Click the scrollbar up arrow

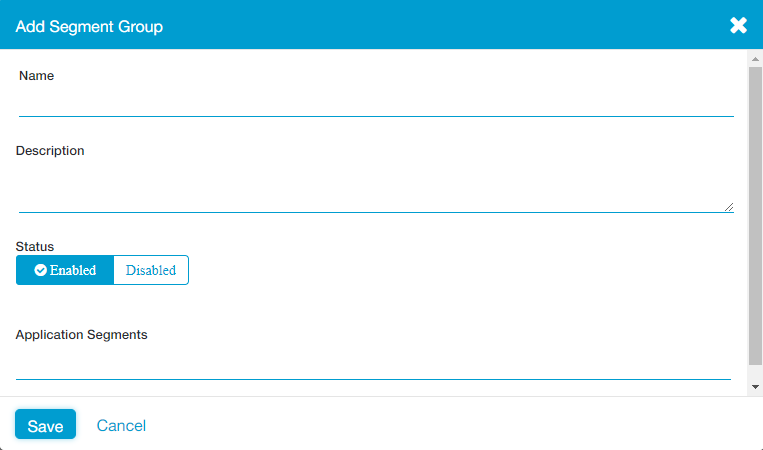pyautogui.click(x=755, y=58)
